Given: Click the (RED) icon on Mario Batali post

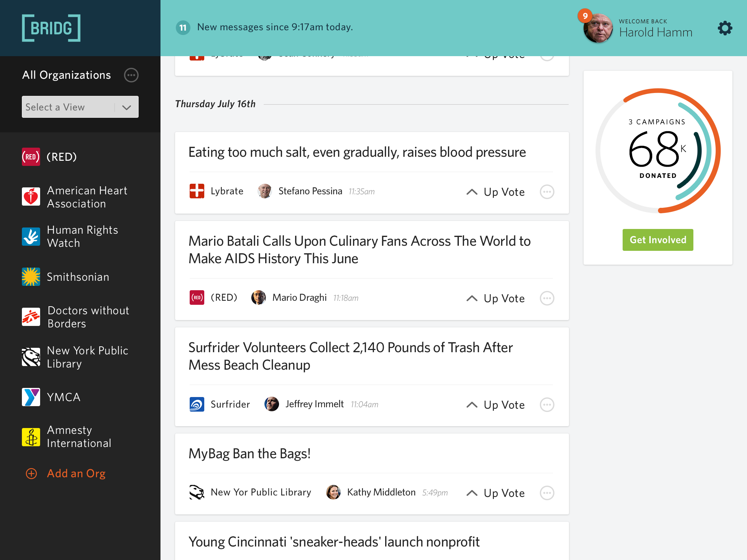Looking at the screenshot, I should click(197, 297).
